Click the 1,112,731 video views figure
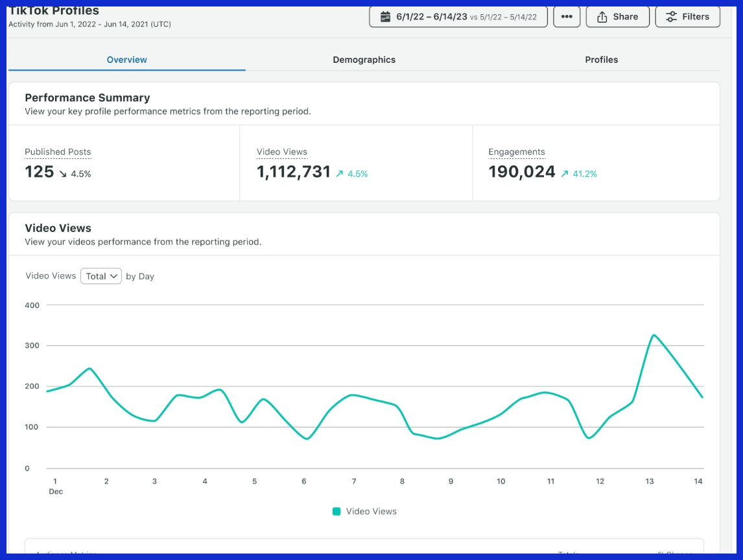743x560 pixels. [294, 172]
